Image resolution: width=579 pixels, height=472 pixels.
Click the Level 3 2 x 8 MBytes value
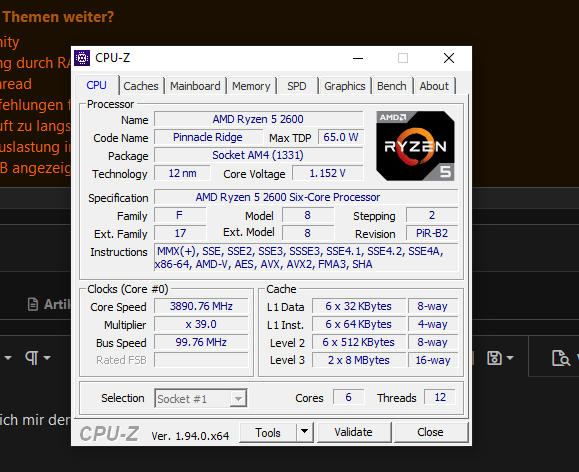(x=359, y=360)
